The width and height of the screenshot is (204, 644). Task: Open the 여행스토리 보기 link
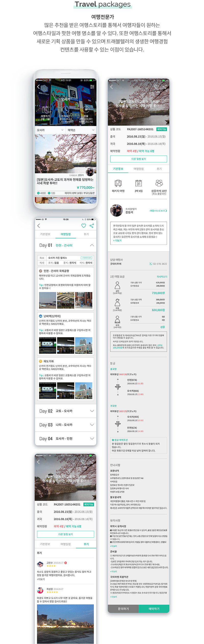(158, 211)
